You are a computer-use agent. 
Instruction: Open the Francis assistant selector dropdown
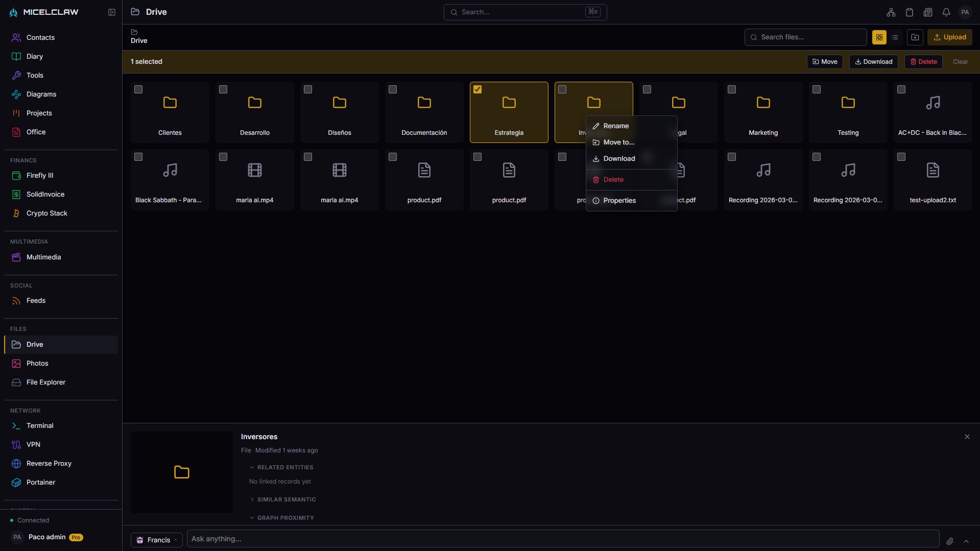[157, 539]
